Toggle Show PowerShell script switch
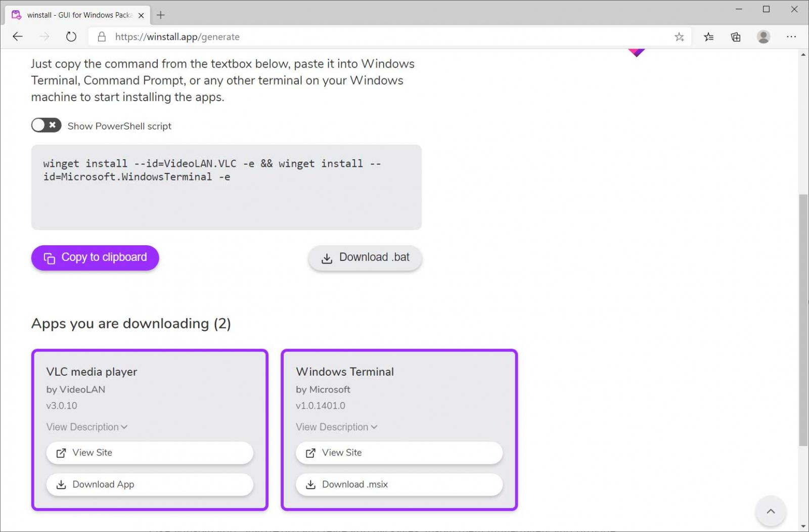 (46, 125)
